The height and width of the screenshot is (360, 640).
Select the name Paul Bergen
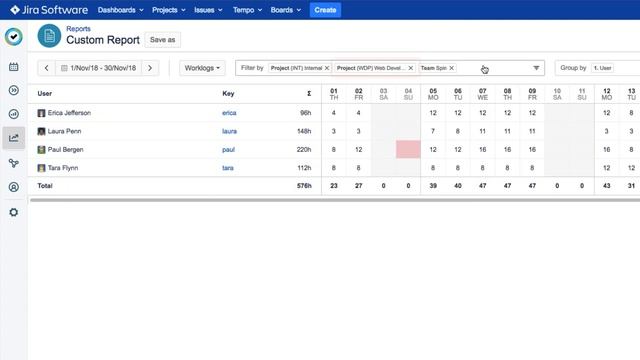click(65, 150)
